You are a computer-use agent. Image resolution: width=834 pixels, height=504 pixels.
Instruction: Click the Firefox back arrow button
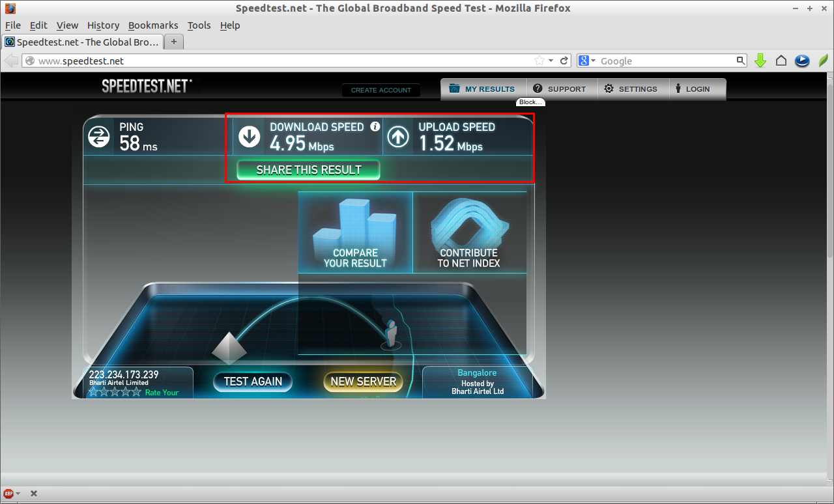point(11,61)
